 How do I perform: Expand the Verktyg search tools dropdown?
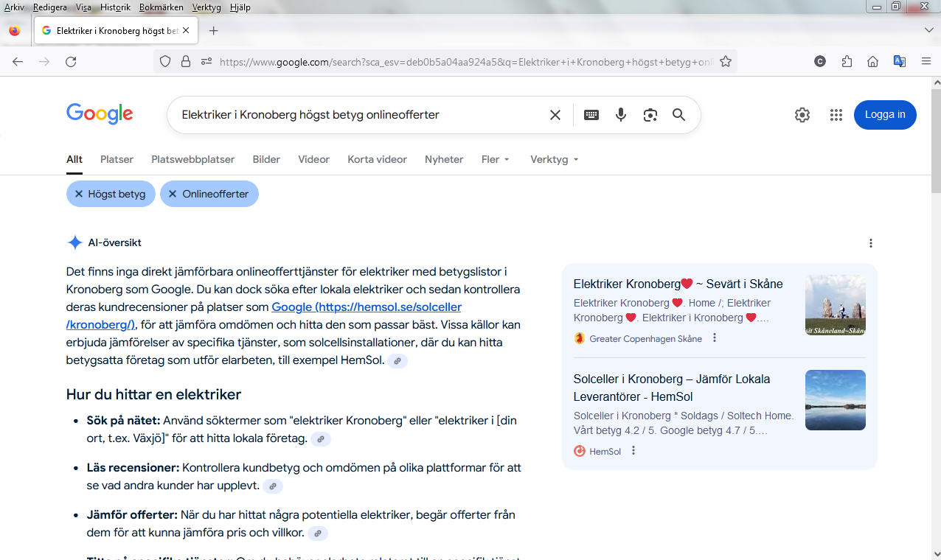554,159
